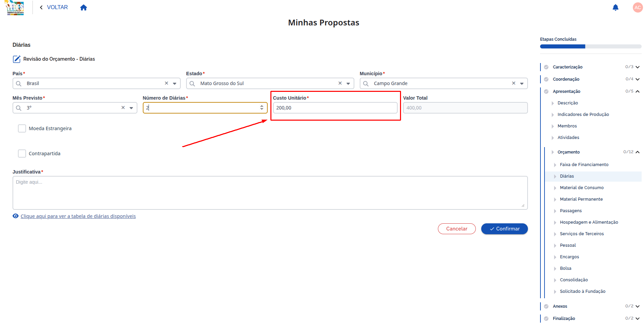Open Pessoal budget item
644x324 pixels.
coord(568,245)
